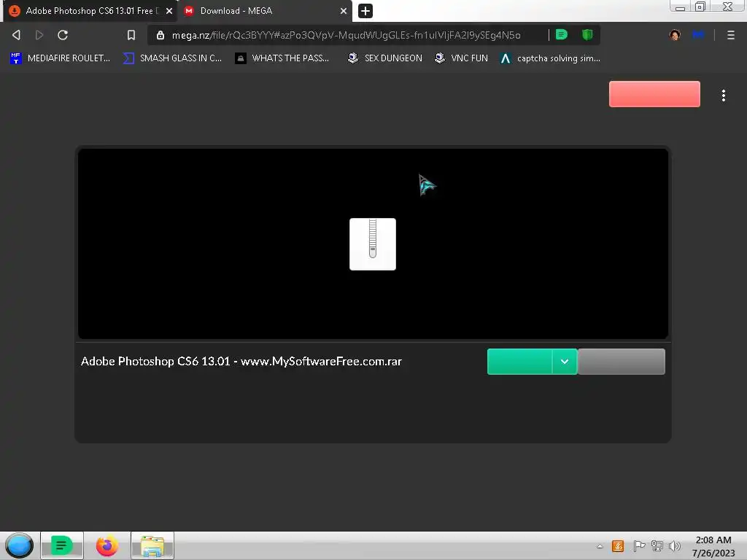Image resolution: width=747 pixels, height=560 pixels.
Task: Open File Explorer from the taskbar
Action: pos(152,545)
